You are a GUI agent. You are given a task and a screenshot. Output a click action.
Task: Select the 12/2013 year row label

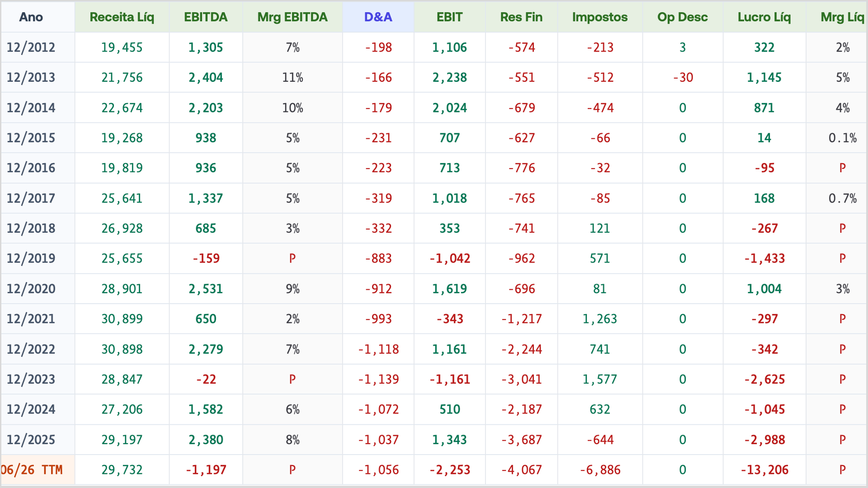31,78
